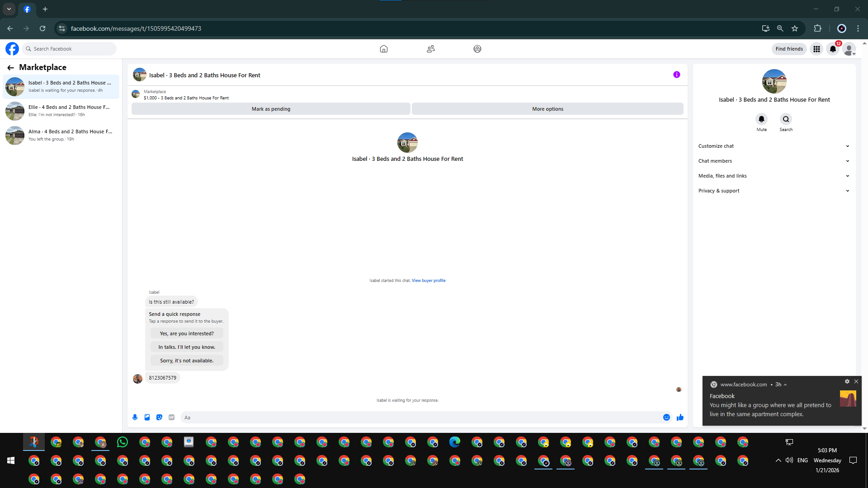Click the message text input field
The height and width of the screenshot is (488, 868).
(x=420, y=418)
